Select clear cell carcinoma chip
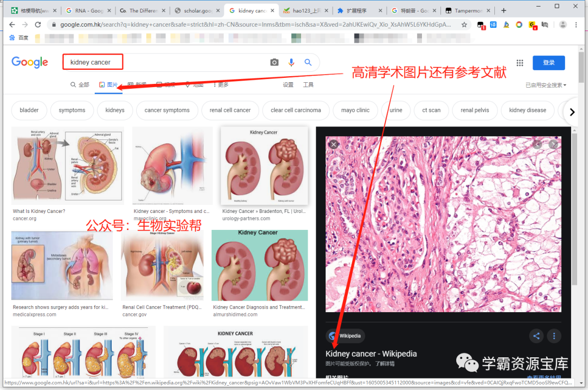The width and height of the screenshot is (588, 390). [296, 110]
